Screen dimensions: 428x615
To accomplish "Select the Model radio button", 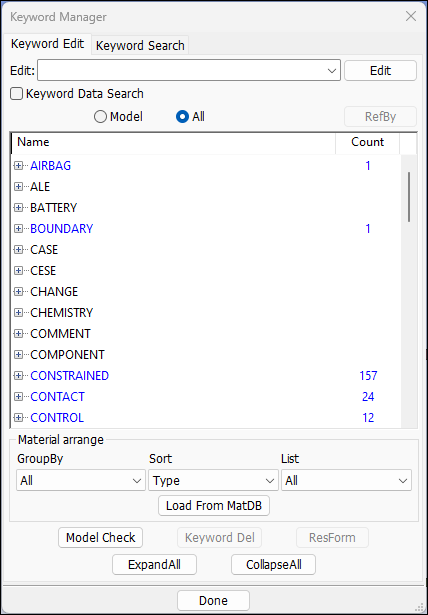I will [100, 117].
